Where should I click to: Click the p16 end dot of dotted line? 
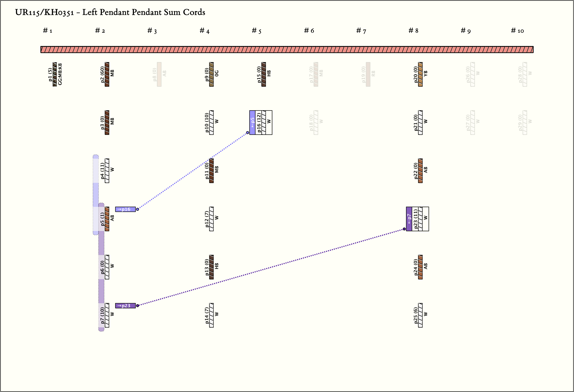[247, 133]
